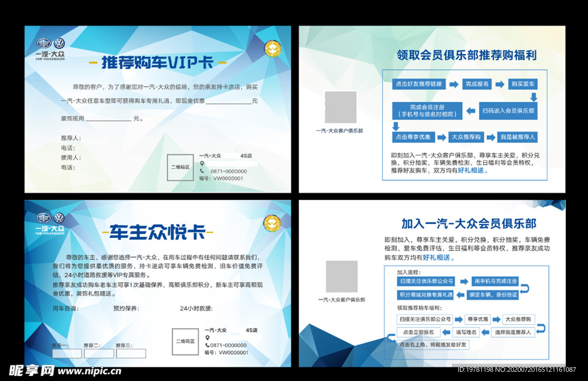Click the gold round emblem on the 推荐购车VIP卡 card
The width and height of the screenshot is (588, 381).
(273, 49)
